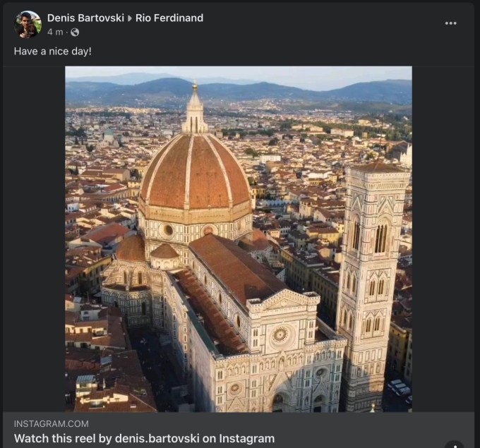Image resolution: width=480 pixels, height=448 pixels.
Task: Click the globe public privacy icon
Action: pos(75,32)
